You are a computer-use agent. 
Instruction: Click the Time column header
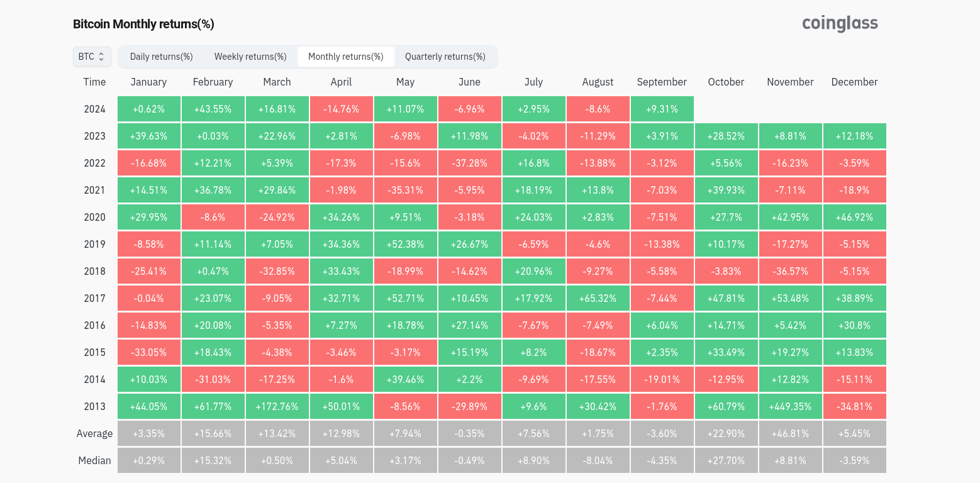[x=95, y=82]
